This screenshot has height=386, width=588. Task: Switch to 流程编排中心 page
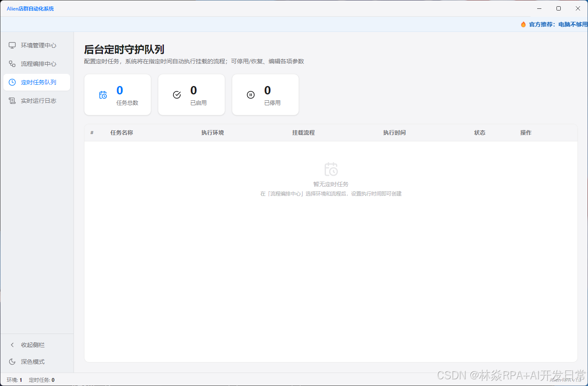click(x=37, y=64)
